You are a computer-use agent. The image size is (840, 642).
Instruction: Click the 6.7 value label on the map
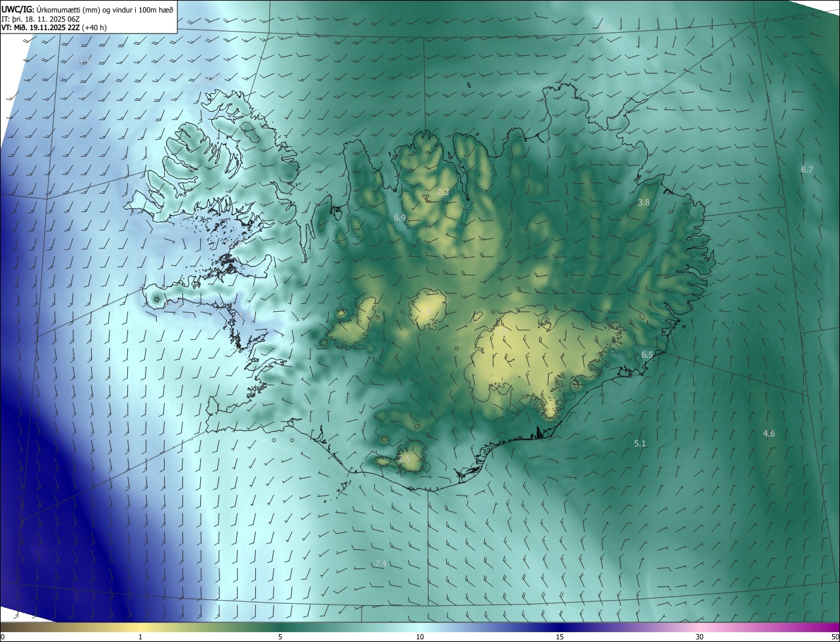(x=807, y=169)
